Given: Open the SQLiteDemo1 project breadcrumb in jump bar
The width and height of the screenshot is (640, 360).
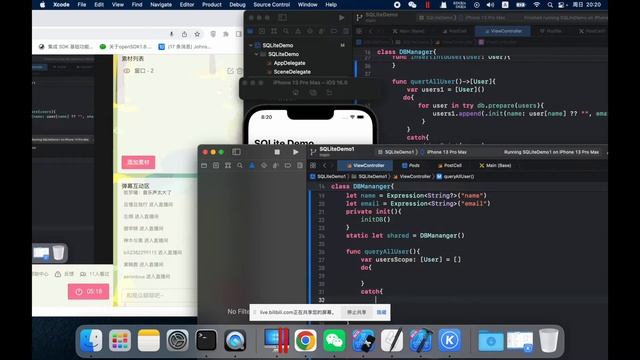Looking at the screenshot, I should (328, 176).
